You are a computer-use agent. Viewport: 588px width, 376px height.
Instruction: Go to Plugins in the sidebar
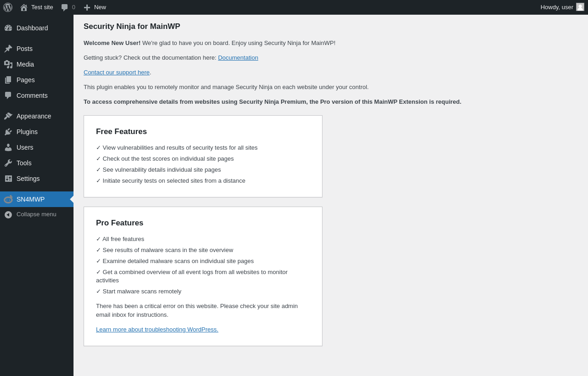tap(37, 132)
